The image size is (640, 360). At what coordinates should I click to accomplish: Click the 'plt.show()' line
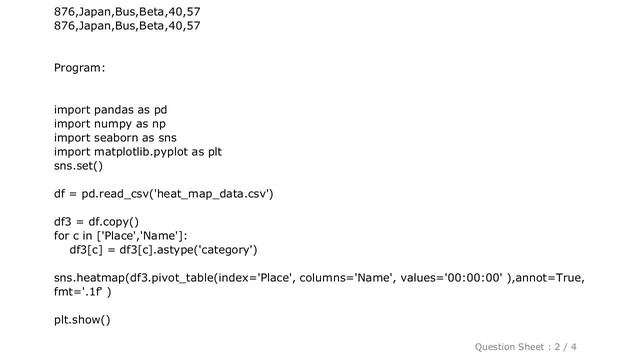(82, 320)
